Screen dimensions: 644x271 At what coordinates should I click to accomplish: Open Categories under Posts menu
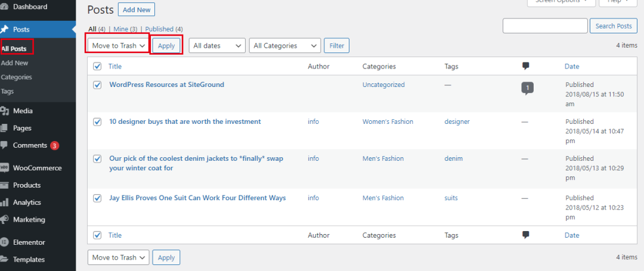pyautogui.click(x=17, y=77)
